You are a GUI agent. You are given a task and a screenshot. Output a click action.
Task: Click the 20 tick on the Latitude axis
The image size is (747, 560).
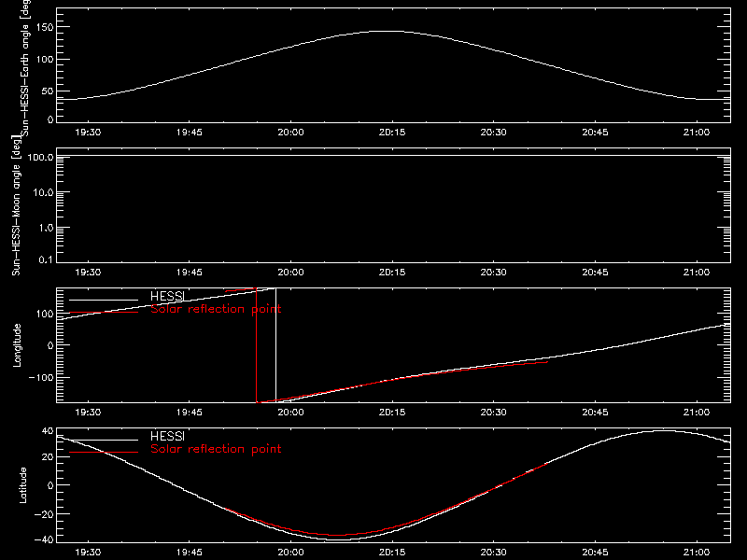point(48,457)
